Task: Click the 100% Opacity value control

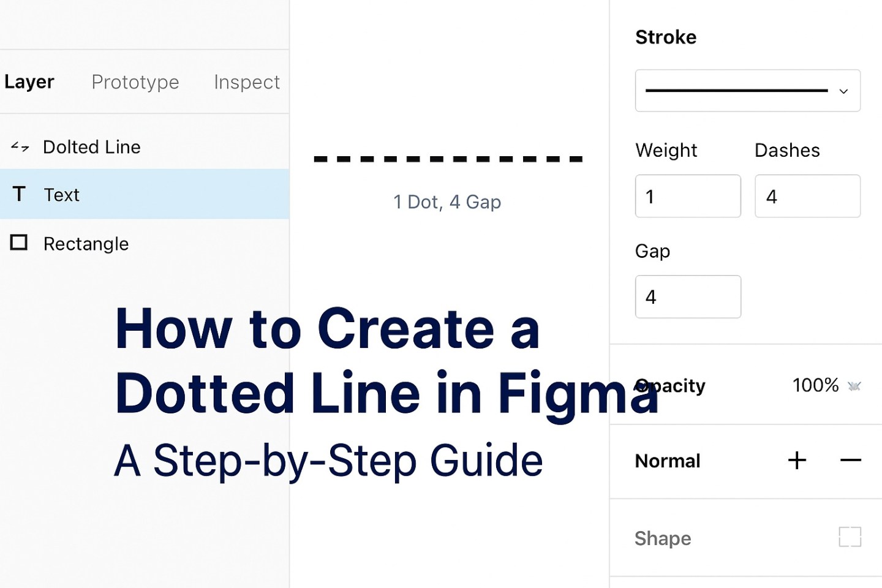Action: (x=815, y=386)
